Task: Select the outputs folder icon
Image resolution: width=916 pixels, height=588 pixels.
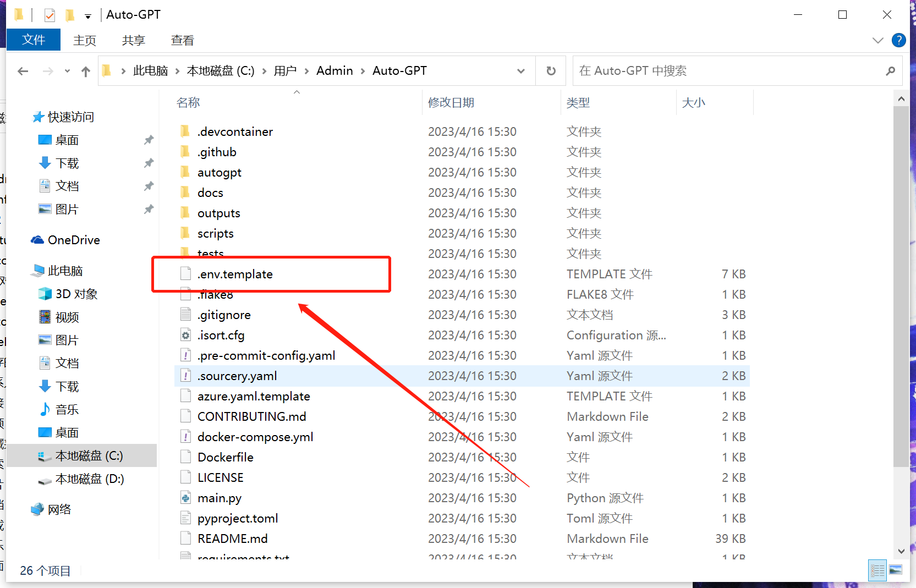Action: tap(185, 213)
